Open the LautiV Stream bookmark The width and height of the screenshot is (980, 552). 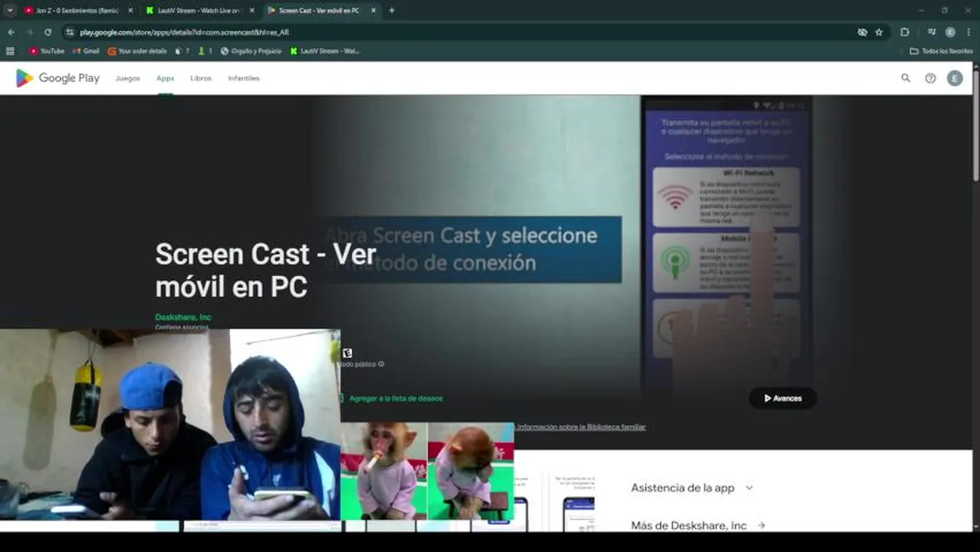tap(324, 51)
